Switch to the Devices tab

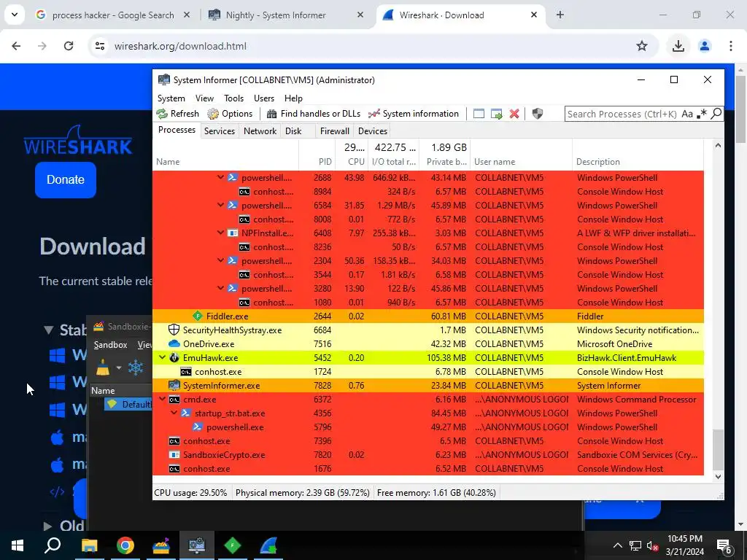(373, 131)
